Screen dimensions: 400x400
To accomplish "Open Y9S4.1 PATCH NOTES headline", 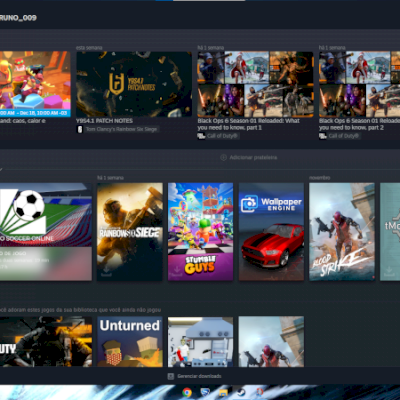I will (104, 121).
